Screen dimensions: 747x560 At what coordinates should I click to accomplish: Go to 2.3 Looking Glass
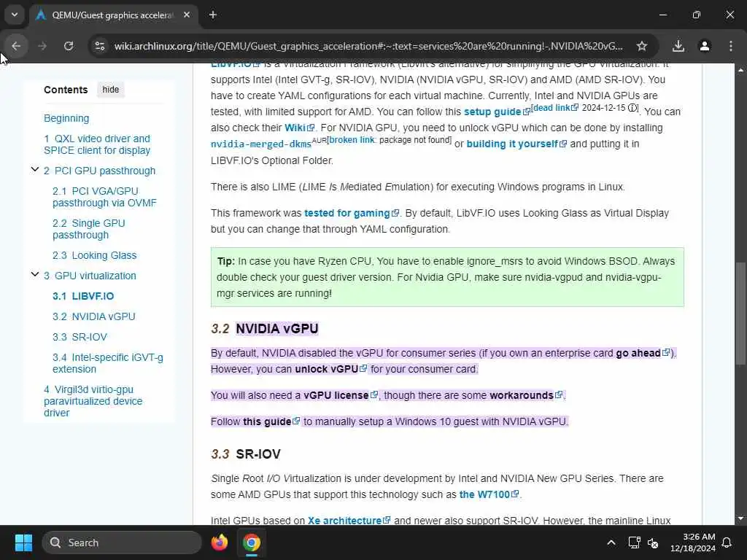pyautogui.click(x=94, y=255)
